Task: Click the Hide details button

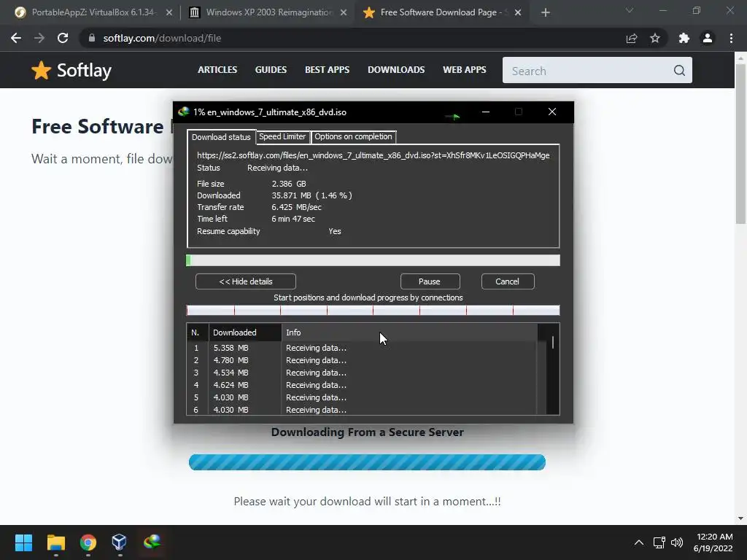Action: 246,281
